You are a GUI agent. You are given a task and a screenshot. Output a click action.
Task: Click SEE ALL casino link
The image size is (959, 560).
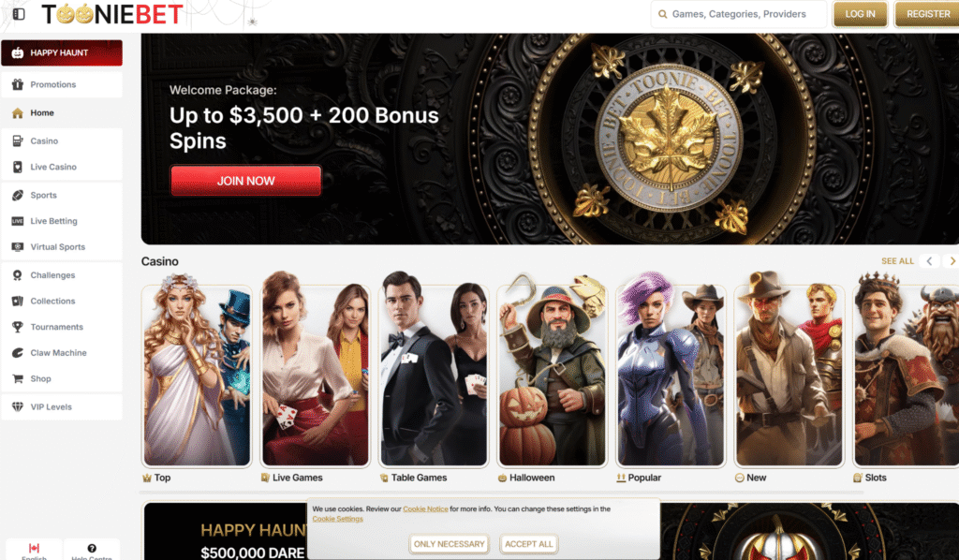click(x=897, y=261)
